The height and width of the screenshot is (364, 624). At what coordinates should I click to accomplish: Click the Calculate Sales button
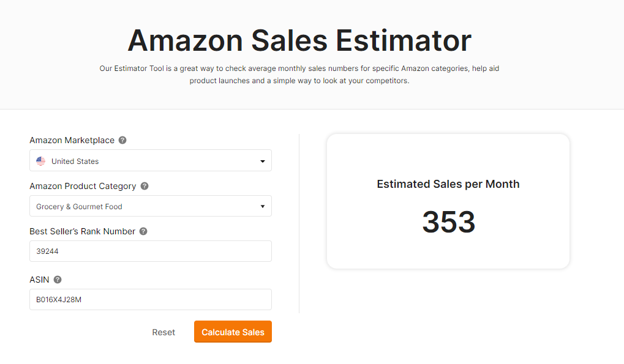click(x=233, y=332)
